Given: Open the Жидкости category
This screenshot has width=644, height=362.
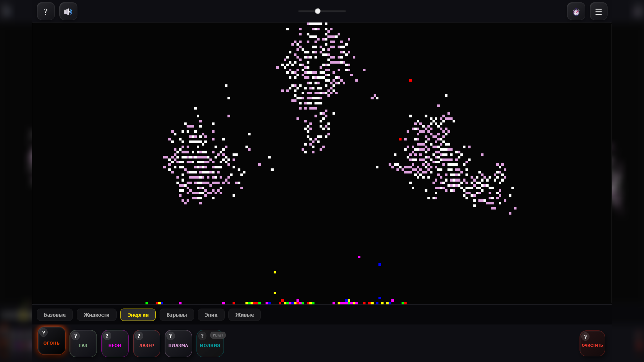Looking at the screenshot, I should tap(96, 315).
